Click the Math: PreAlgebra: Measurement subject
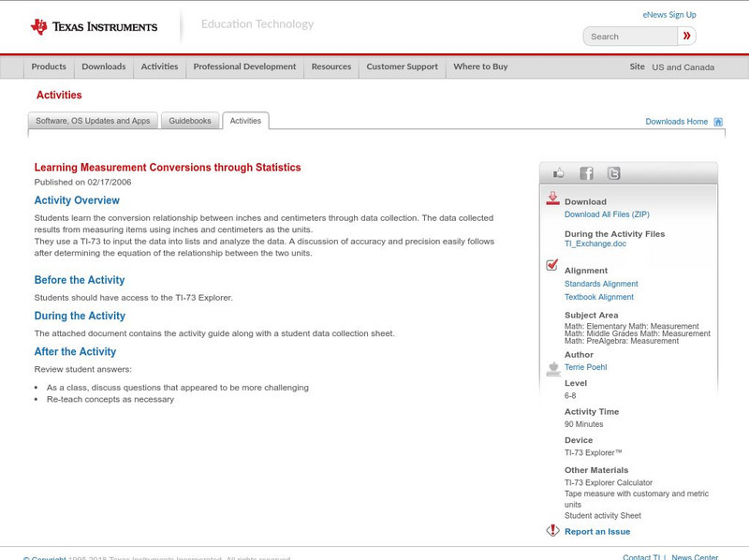 (622, 341)
